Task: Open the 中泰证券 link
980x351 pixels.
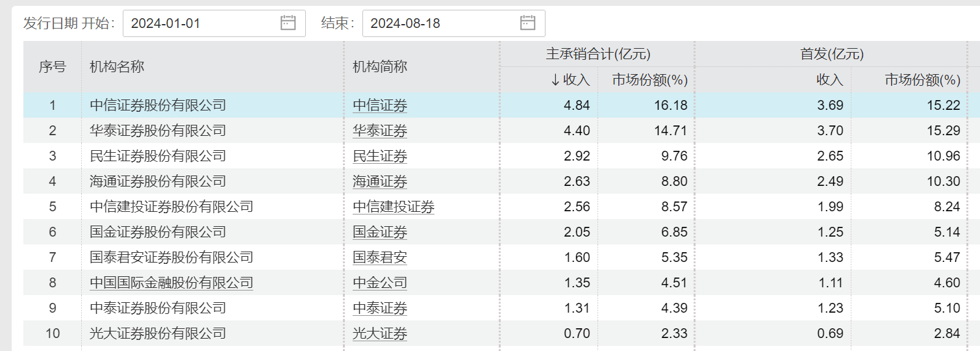Action: tap(380, 308)
